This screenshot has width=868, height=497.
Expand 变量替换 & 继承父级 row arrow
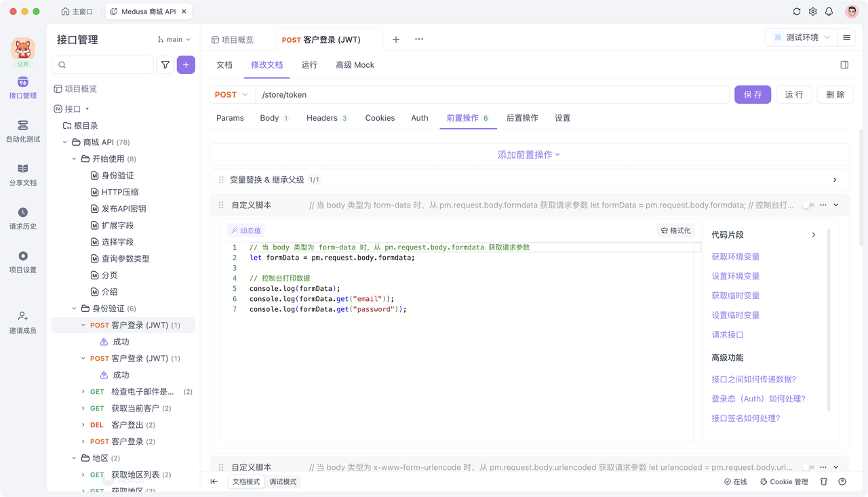point(835,180)
